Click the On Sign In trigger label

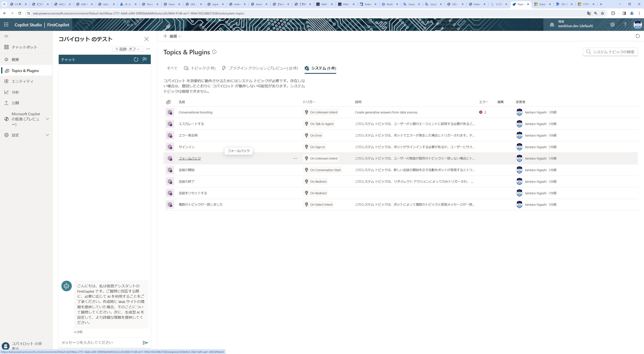[314, 147]
